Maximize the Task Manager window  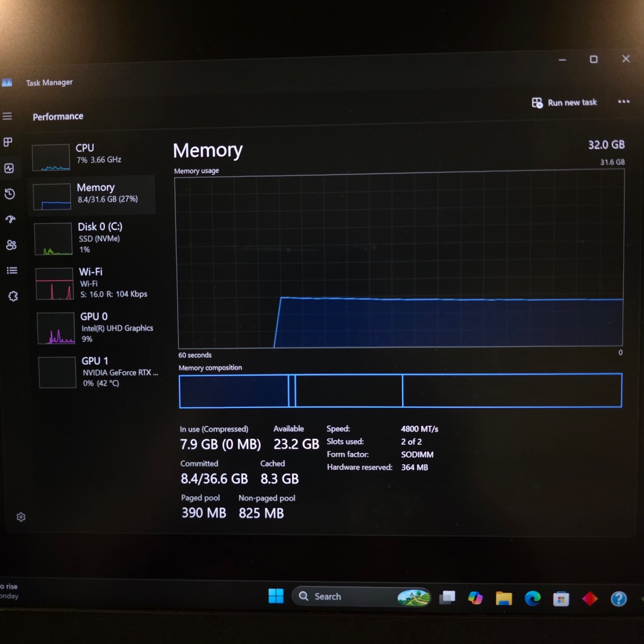pyautogui.click(x=594, y=60)
